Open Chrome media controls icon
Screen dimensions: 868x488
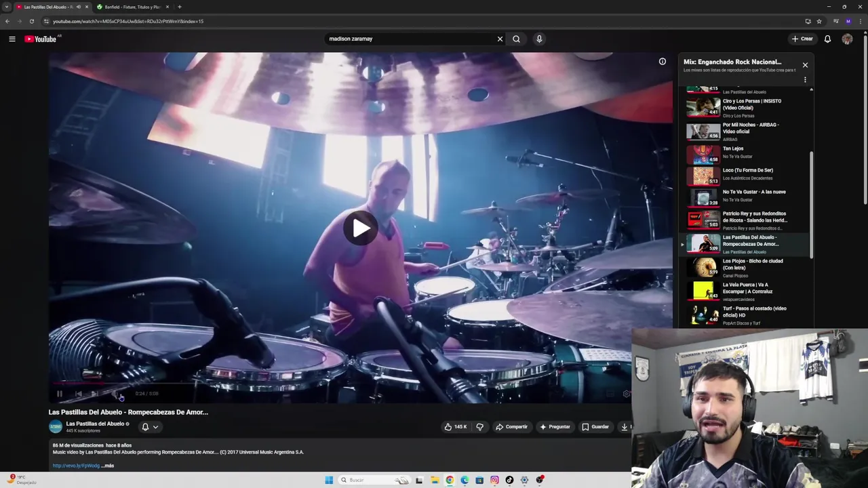tap(835, 21)
